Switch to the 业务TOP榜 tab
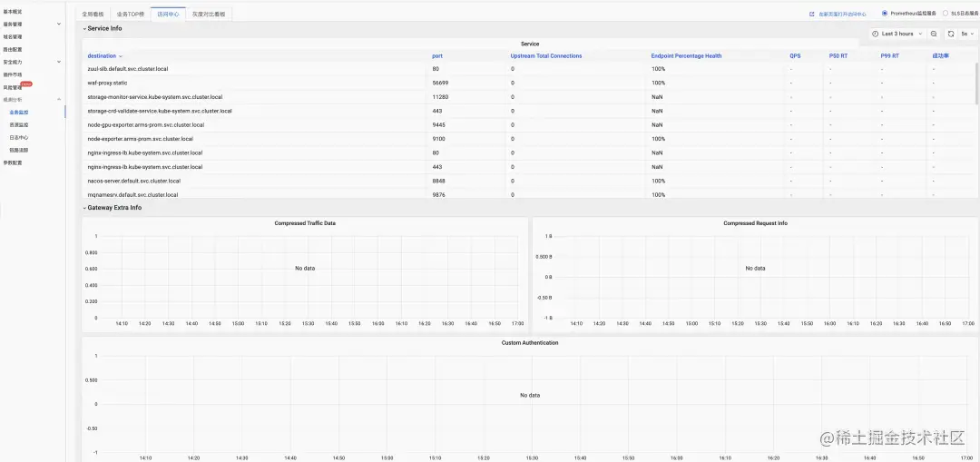The height and width of the screenshot is (462, 980). pyautogui.click(x=130, y=14)
